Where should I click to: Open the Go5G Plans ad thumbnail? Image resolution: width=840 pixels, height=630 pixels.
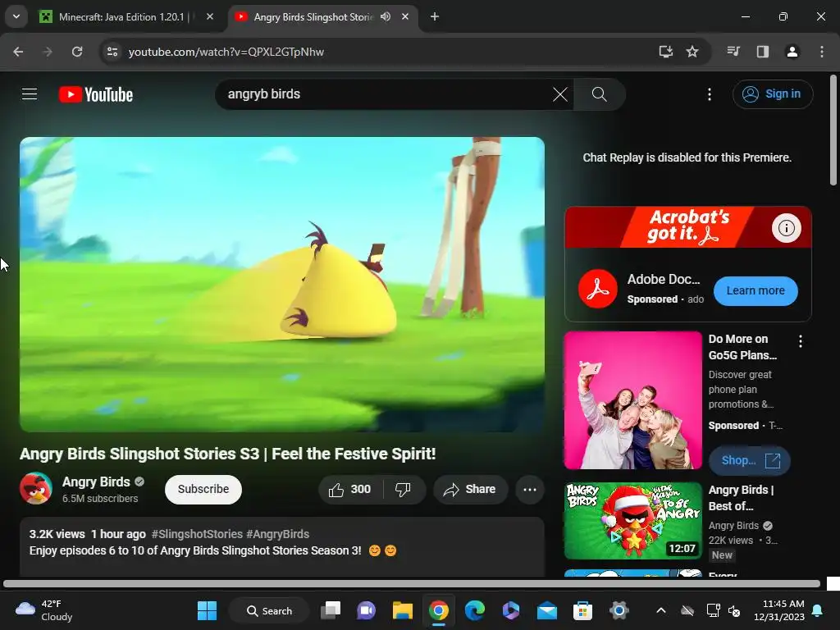[632, 400]
